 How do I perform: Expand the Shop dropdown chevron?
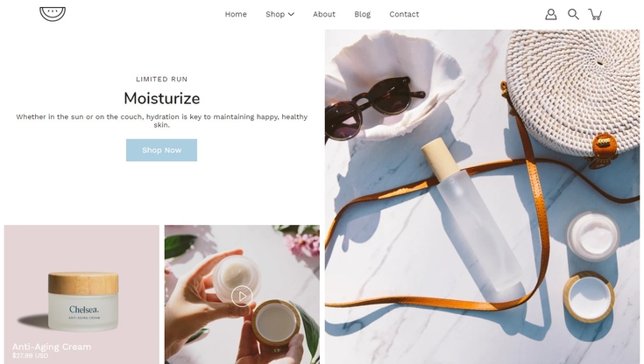[x=291, y=14]
